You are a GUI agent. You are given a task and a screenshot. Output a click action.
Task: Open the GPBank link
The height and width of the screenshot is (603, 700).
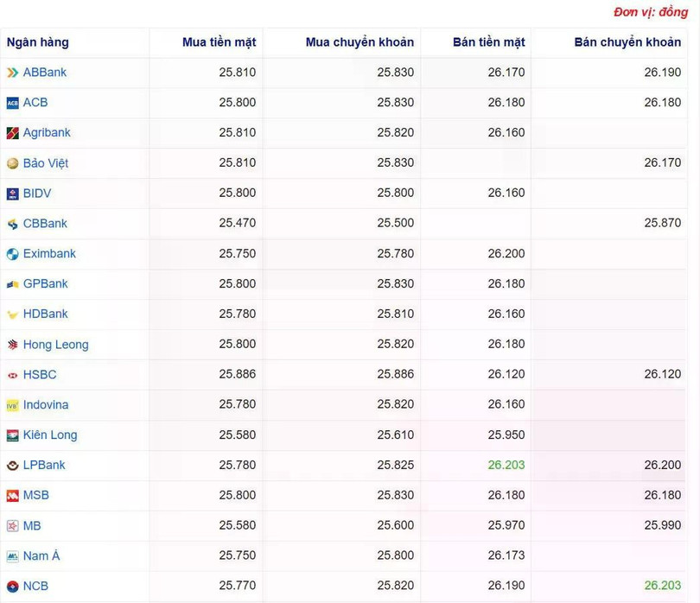pos(46,284)
